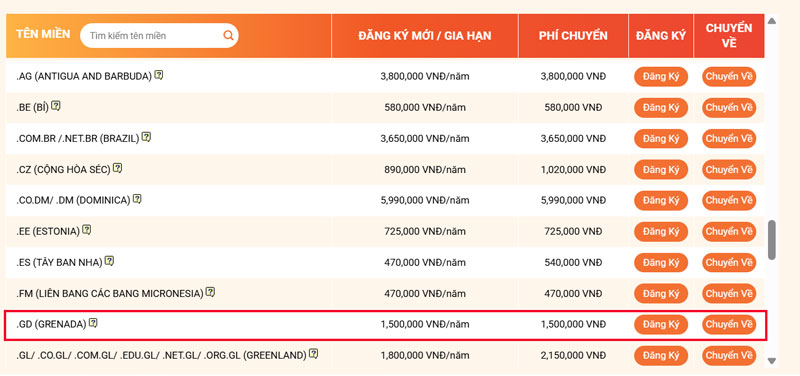Open help icon beside .COM.BR /.NET.BR (BRAZIL)

pyautogui.click(x=146, y=137)
